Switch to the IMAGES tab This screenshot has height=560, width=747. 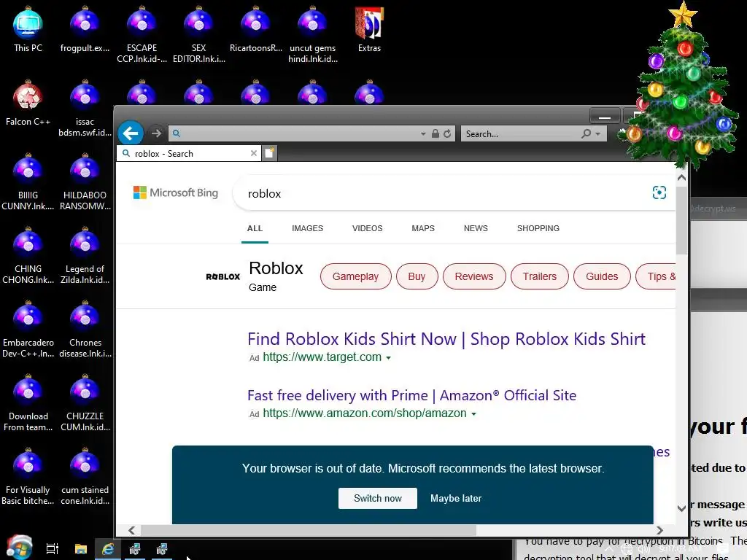coord(307,228)
